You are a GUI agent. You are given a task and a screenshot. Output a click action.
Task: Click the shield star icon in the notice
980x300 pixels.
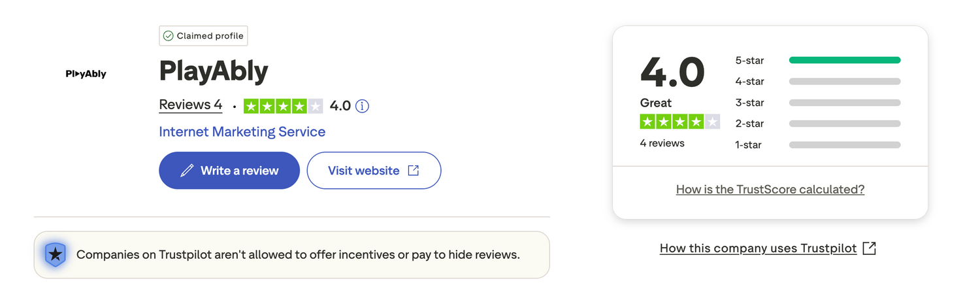56,255
